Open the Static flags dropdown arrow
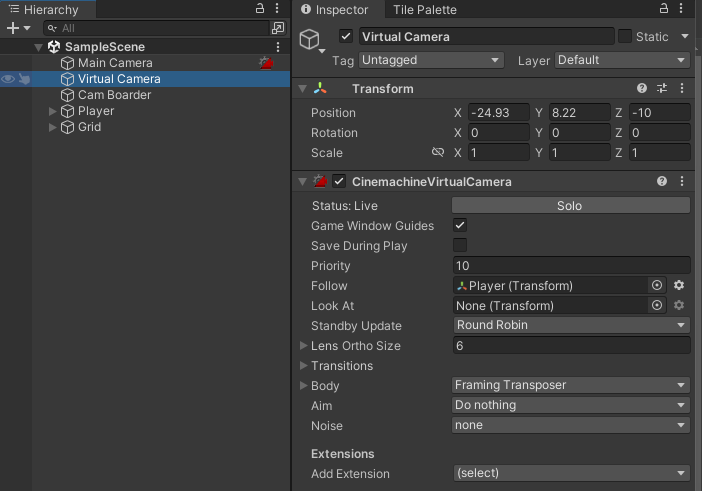The width and height of the screenshot is (702, 491). point(685,36)
